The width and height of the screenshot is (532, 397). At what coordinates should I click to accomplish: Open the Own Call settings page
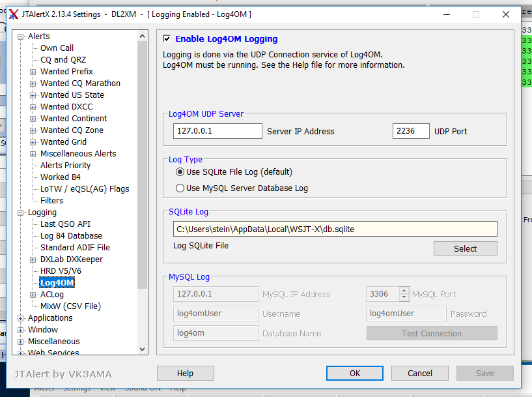point(57,48)
